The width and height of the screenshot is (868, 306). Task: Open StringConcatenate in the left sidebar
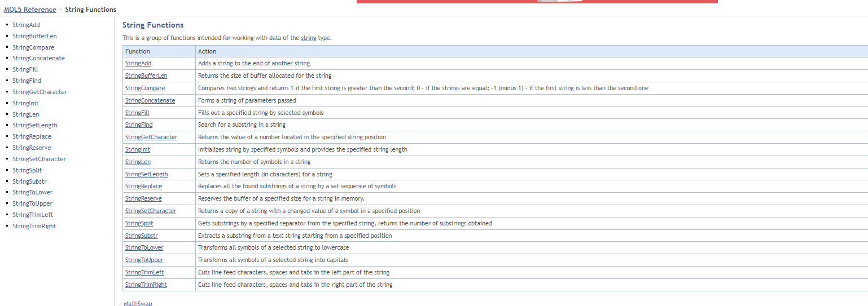pyautogui.click(x=38, y=58)
